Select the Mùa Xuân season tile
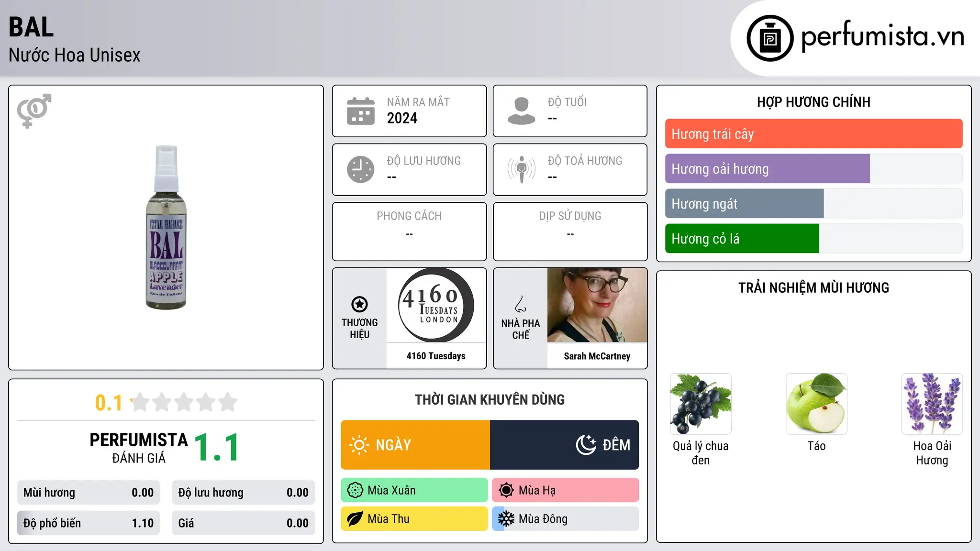 (x=414, y=490)
